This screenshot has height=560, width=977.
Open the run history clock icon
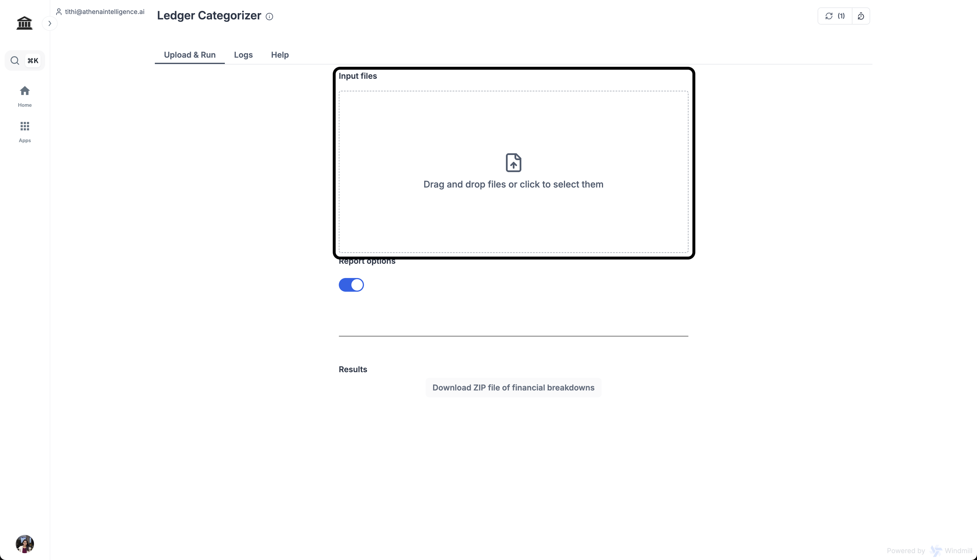click(x=861, y=16)
